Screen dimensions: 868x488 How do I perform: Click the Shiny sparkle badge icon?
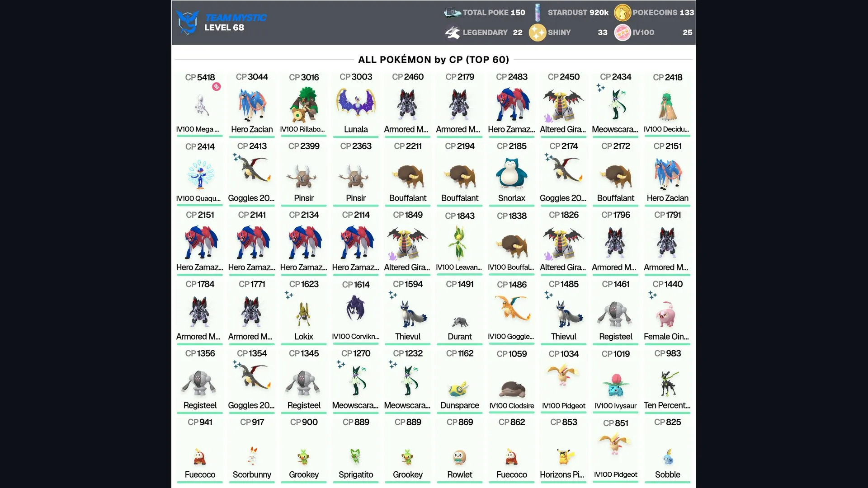tap(538, 33)
